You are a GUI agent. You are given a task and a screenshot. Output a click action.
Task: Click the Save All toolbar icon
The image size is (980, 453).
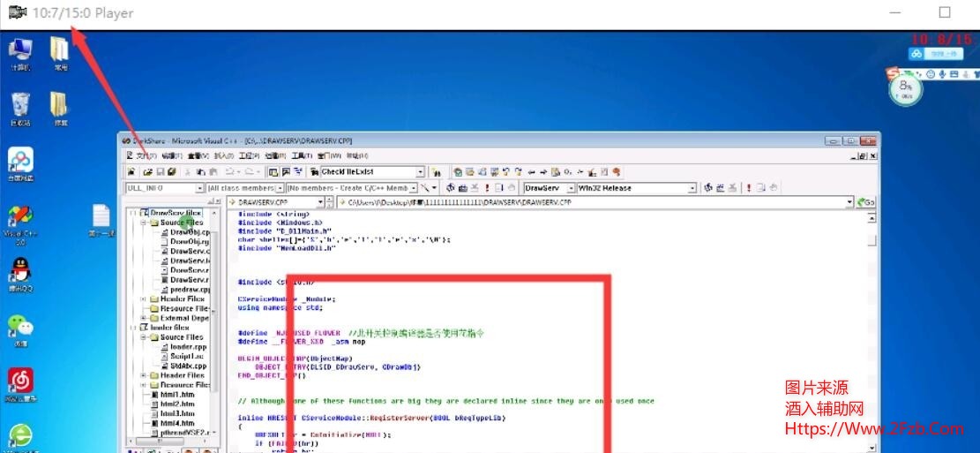click(x=172, y=172)
